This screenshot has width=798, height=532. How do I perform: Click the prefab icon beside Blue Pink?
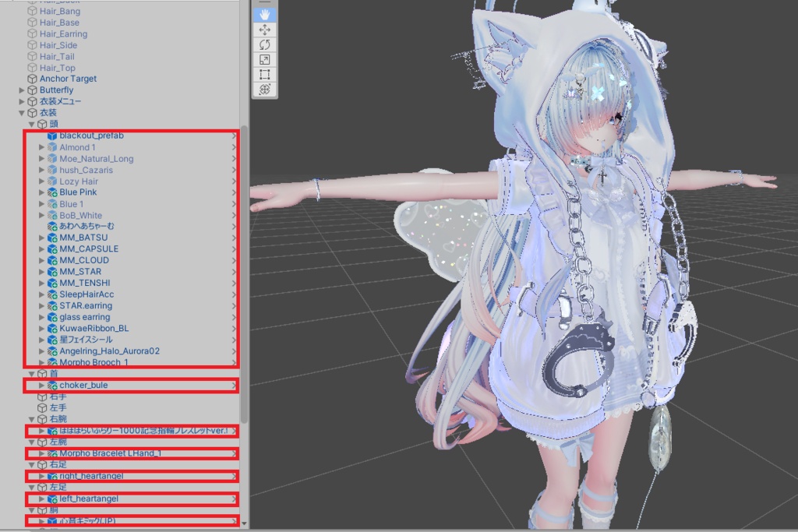(52, 192)
